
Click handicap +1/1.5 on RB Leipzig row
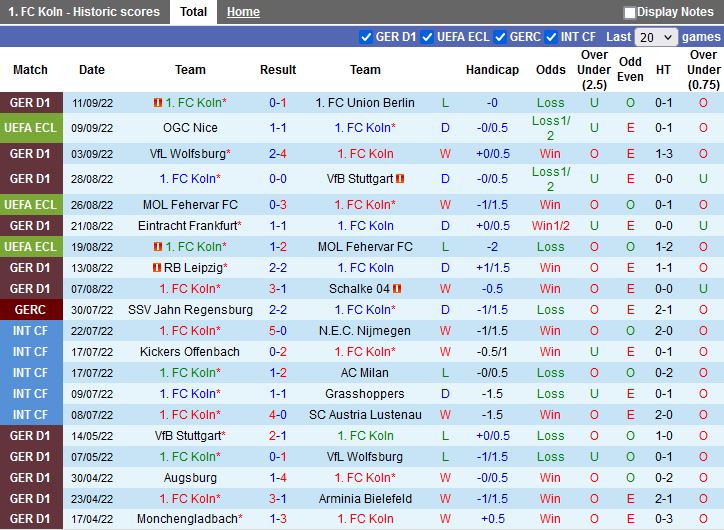tap(492, 268)
